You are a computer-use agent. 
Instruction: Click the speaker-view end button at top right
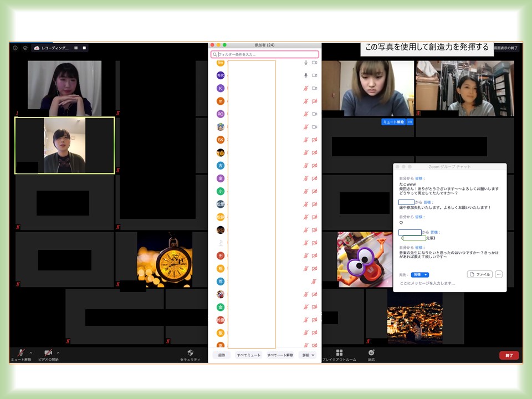pyautogui.click(x=506, y=48)
